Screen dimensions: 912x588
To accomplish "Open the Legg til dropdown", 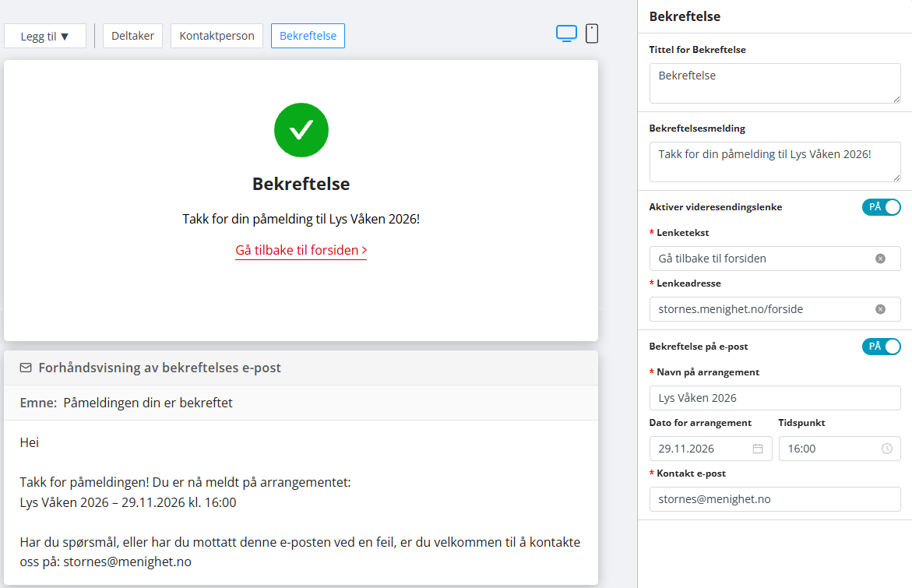I will [x=45, y=36].
